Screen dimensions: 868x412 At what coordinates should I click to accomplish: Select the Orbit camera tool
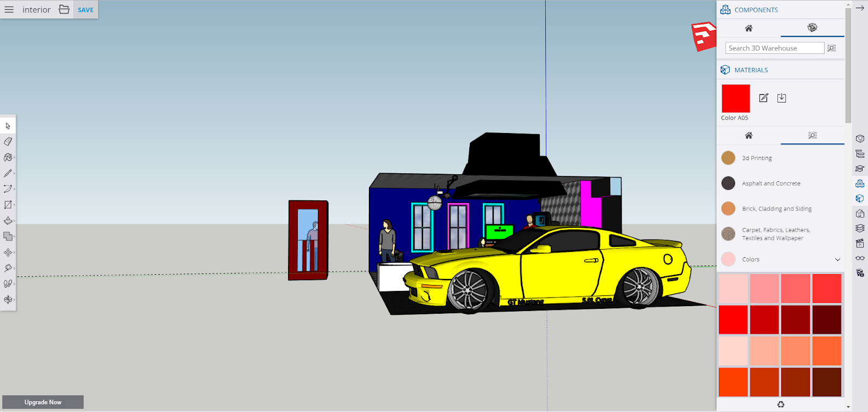tap(8, 299)
